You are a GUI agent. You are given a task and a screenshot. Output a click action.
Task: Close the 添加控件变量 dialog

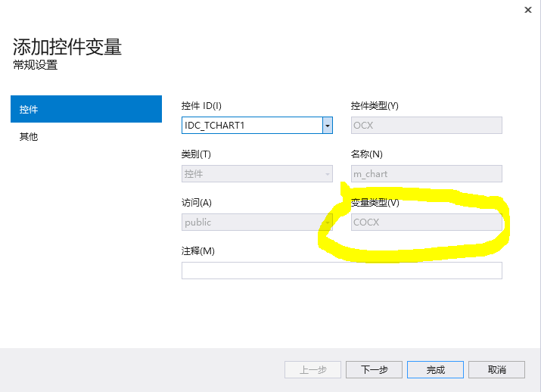[x=528, y=10]
